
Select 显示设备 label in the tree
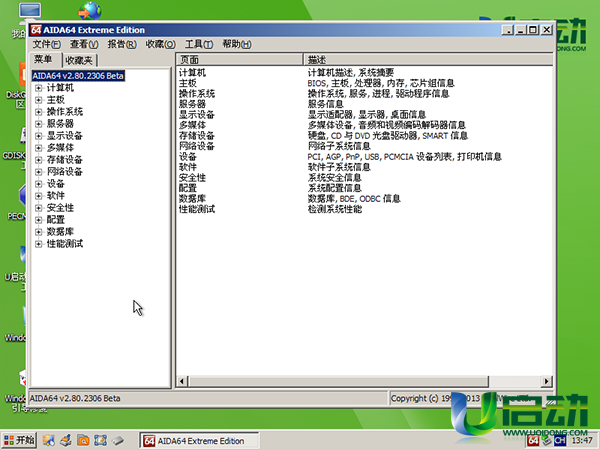65,136
